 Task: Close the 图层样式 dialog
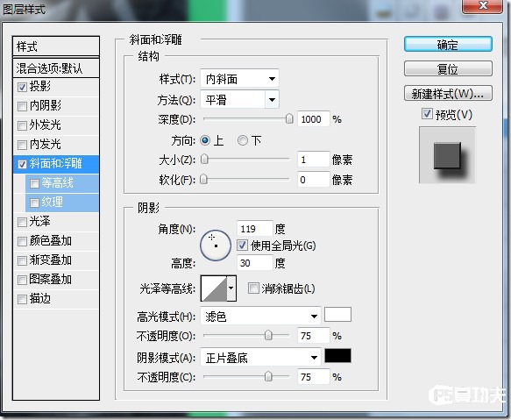482,6
